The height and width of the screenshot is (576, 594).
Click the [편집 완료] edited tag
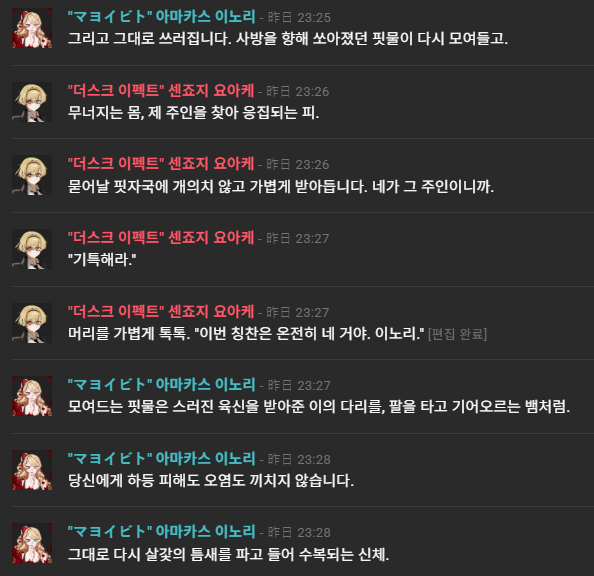pos(457,334)
